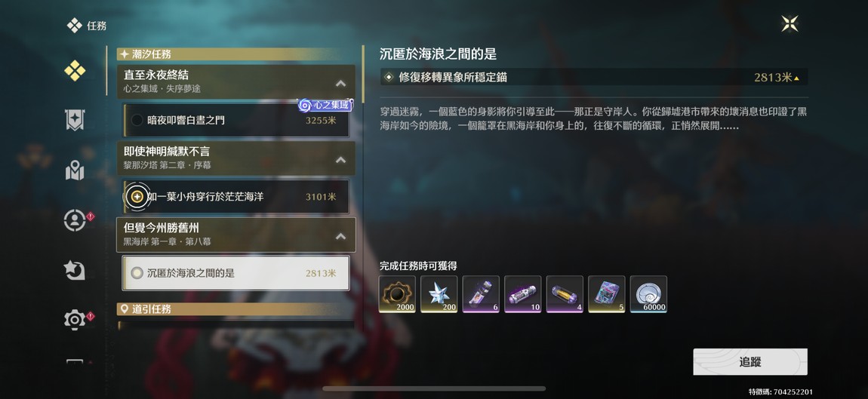Select the all-quests diamond category icon
868x399 pixels.
pos(75,70)
